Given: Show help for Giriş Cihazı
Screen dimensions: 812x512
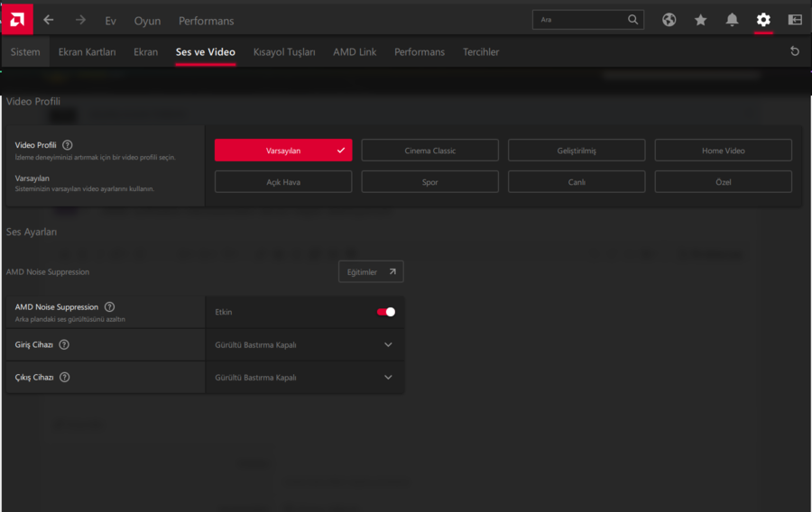Looking at the screenshot, I should click(x=64, y=345).
